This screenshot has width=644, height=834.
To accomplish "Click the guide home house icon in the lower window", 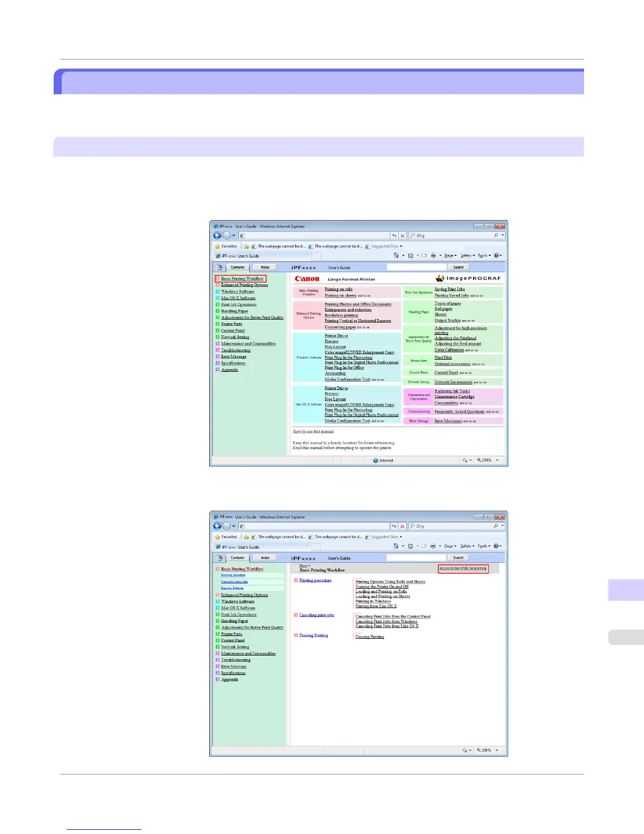I will [219, 558].
